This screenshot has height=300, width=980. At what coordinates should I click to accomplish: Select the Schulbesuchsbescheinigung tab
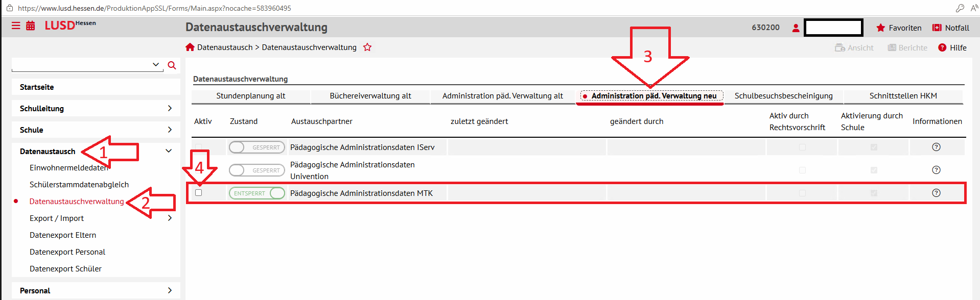(784, 96)
